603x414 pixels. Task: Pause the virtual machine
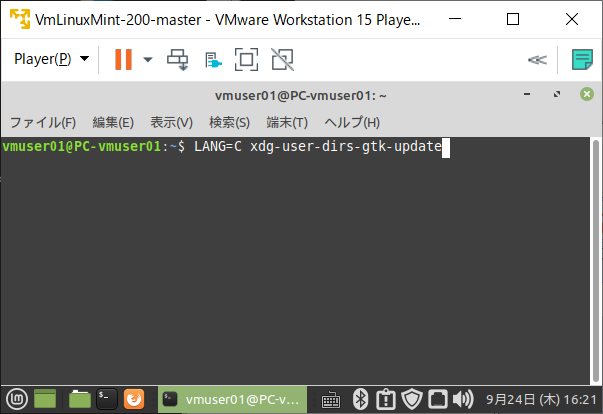point(123,59)
